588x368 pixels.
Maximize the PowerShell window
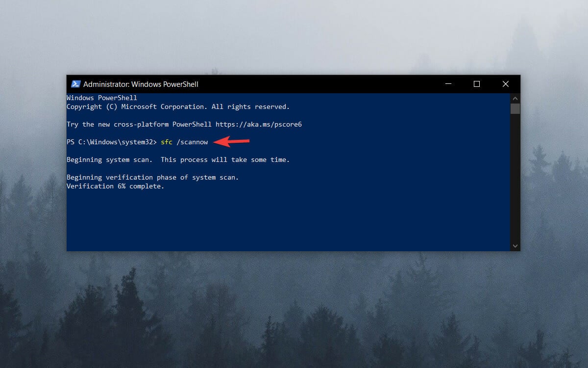click(476, 84)
